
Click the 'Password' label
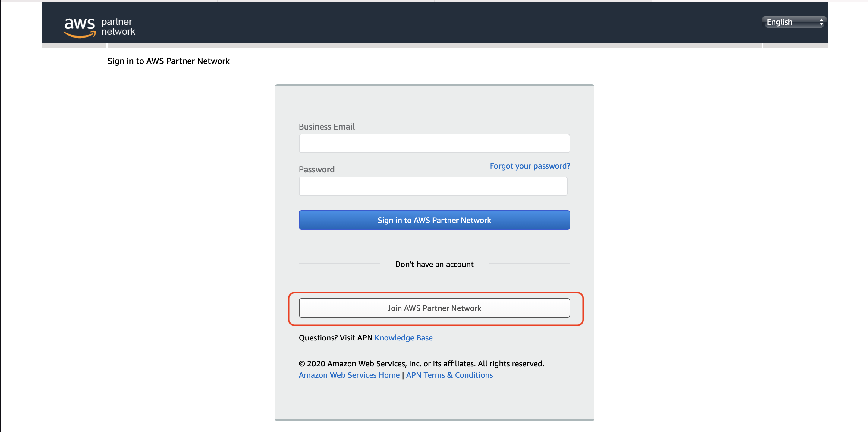click(316, 169)
